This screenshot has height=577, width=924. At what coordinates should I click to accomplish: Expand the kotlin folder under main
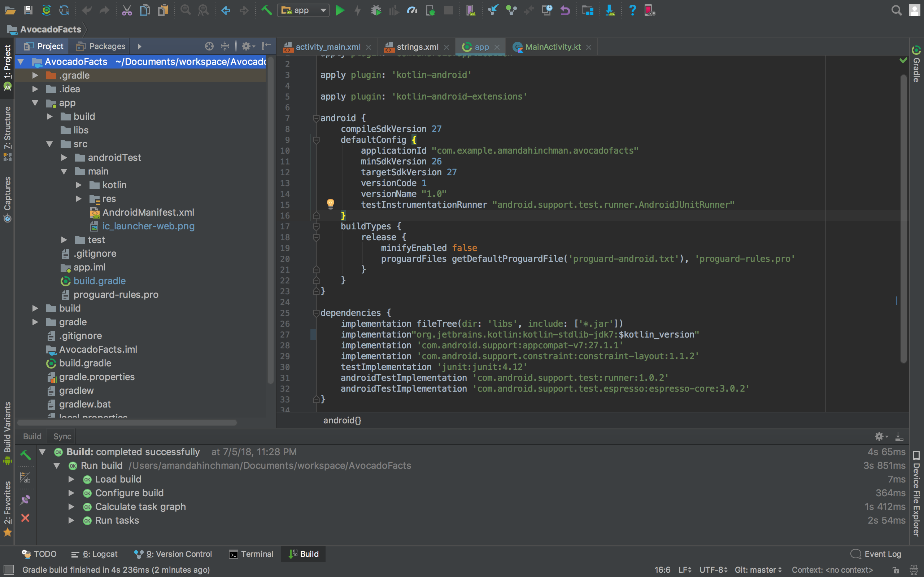(x=79, y=185)
